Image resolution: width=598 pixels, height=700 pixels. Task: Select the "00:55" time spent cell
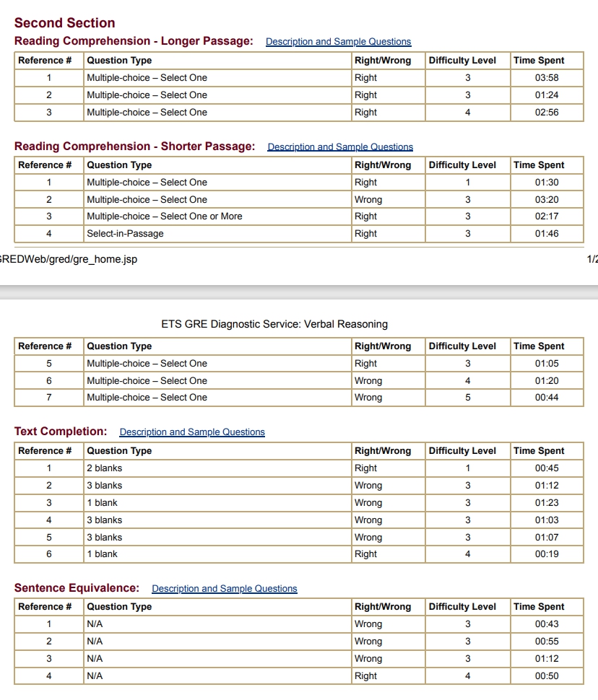click(547, 642)
